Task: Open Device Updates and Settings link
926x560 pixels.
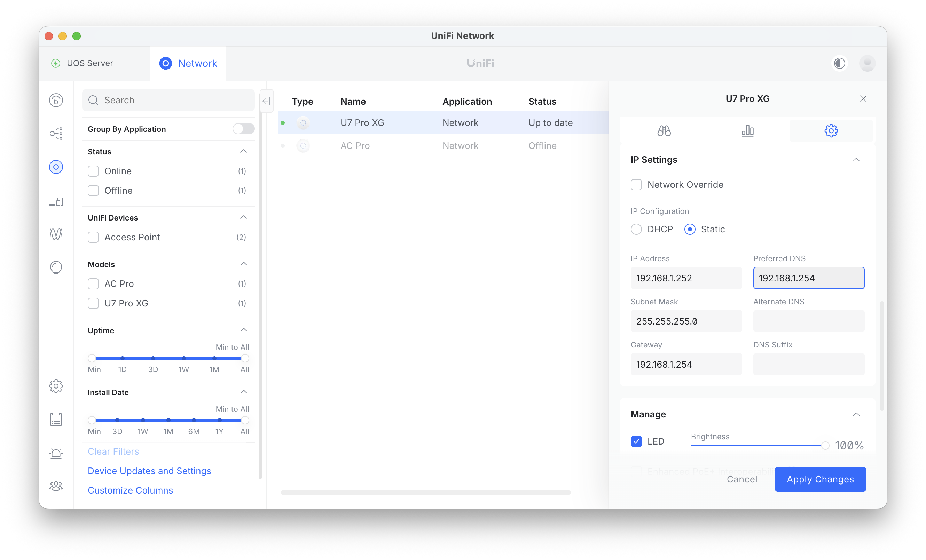Action: pos(149,471)
